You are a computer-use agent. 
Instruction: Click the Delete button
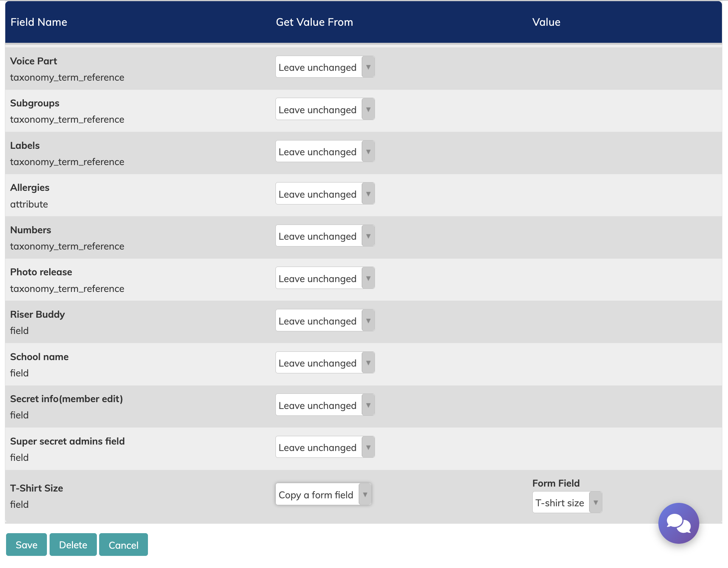(73, 545)
